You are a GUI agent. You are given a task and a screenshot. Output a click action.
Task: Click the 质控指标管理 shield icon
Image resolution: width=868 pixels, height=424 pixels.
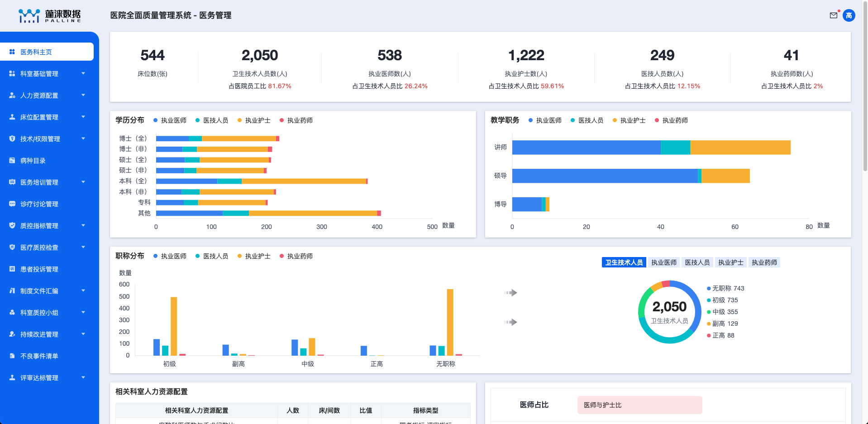click(x=12, y=225)
